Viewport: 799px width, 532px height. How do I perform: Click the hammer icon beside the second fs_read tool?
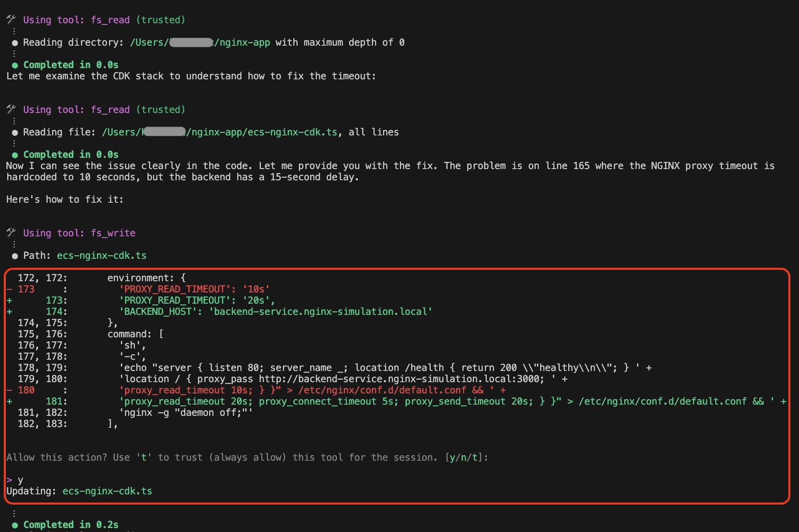[x=11, y=109]
